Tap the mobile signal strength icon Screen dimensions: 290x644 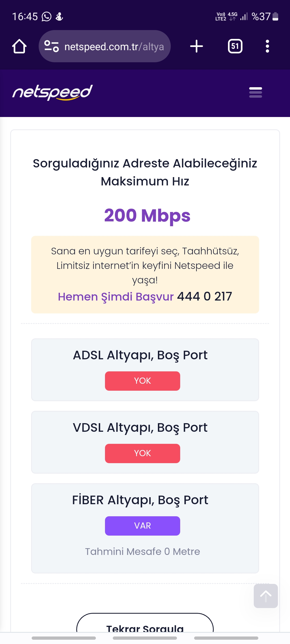(244, 17)
